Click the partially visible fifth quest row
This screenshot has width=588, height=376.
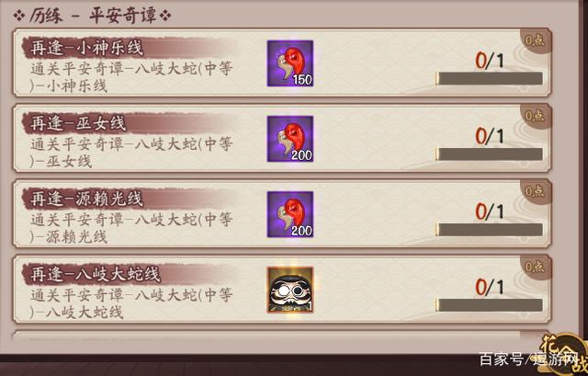click(282, 336)
